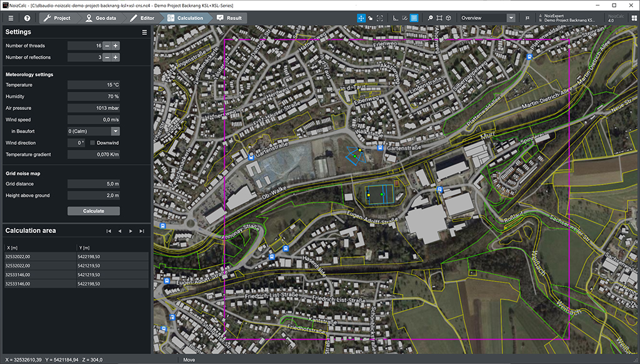Jump to first calculation area point
640x364 pixels.
click(109, 231)
